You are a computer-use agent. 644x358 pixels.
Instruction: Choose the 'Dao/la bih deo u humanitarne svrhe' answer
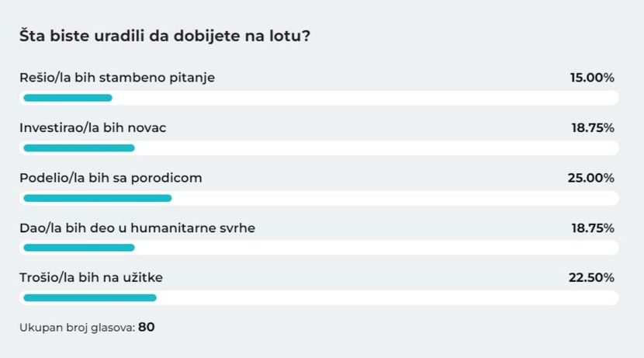(x=137, y=228)
